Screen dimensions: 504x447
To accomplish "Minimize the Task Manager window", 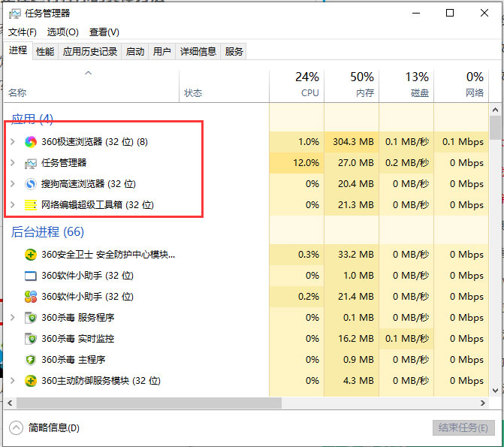I will (416, 14).
